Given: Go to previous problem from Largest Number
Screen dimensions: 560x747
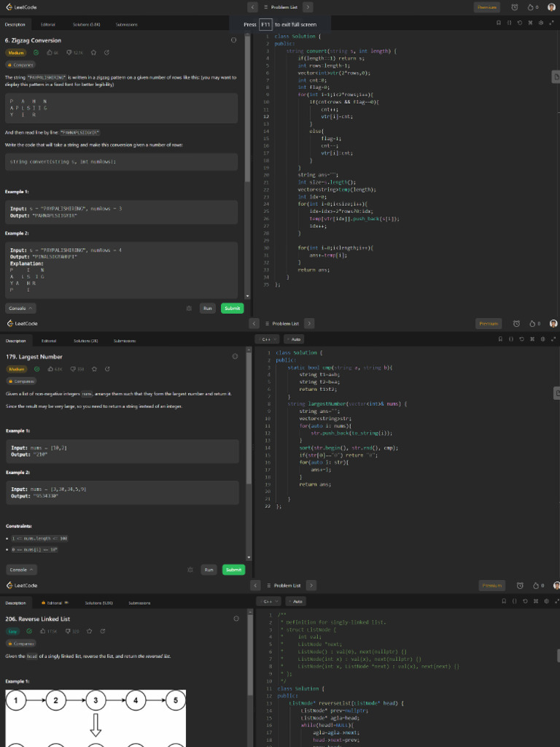Looking at the screenshot, I should tap(254, 323).
